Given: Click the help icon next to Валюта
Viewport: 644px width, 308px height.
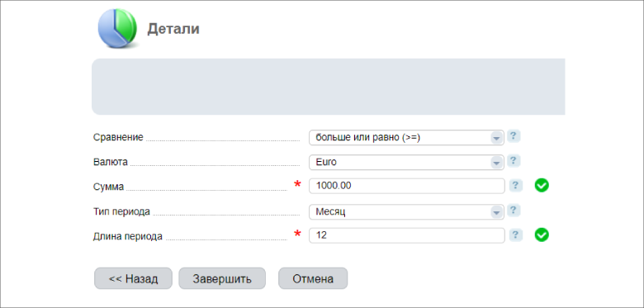Looking at the screenshot, I should point(514,161).
